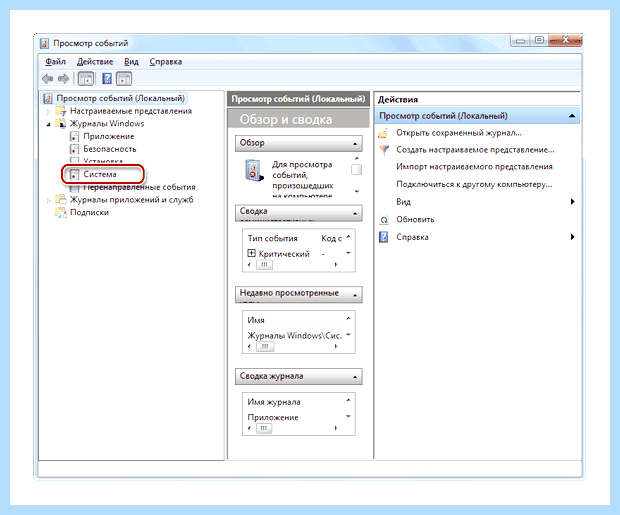620x515 pixels.
Task: Click Подключиться к другому компьютеру action
Action: pyautogui.click(x=474, y=184)
